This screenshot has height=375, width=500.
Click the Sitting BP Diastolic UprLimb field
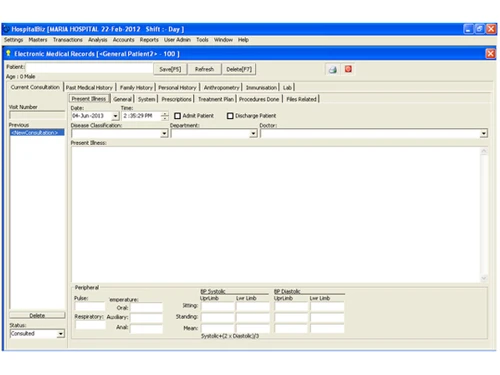291,306
